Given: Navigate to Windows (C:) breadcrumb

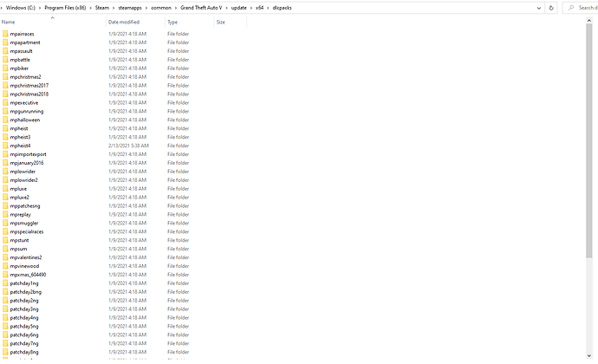Looking at the screenshot, I should coord(20,8).
